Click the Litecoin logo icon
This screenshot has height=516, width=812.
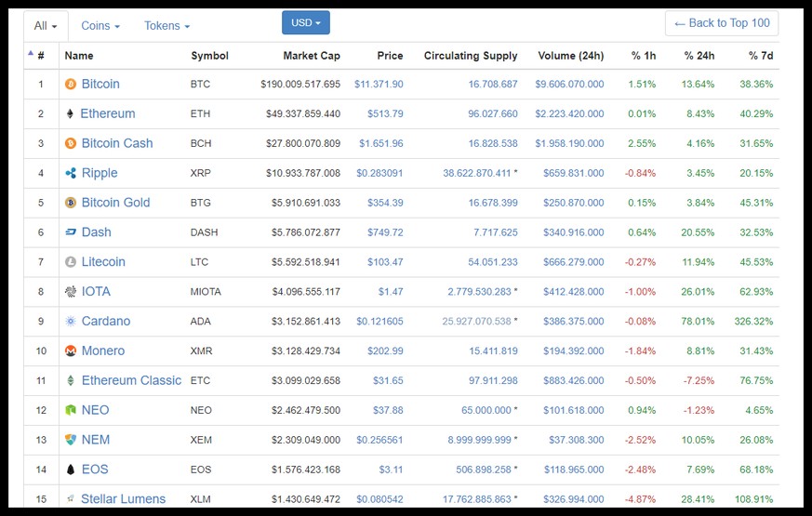tap(71, 262)
